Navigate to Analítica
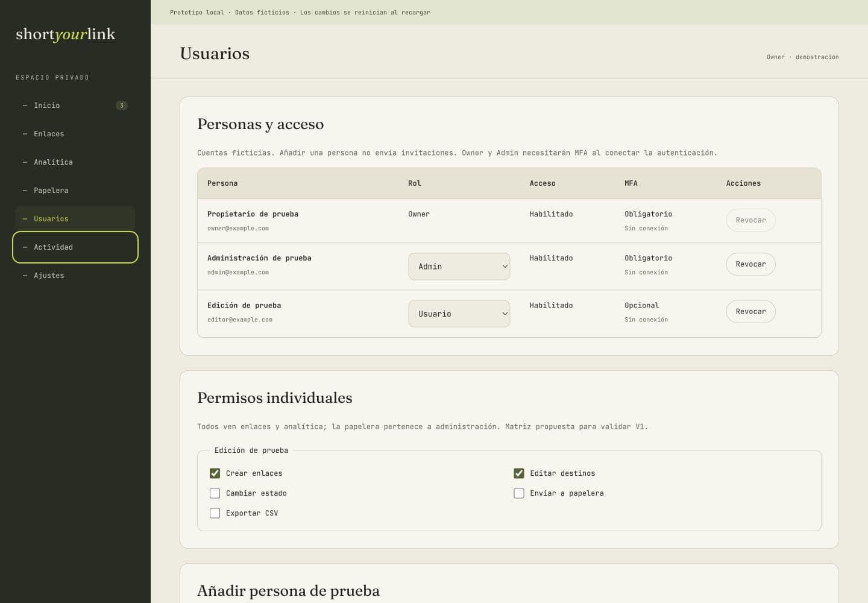 (x=75, y=162)
